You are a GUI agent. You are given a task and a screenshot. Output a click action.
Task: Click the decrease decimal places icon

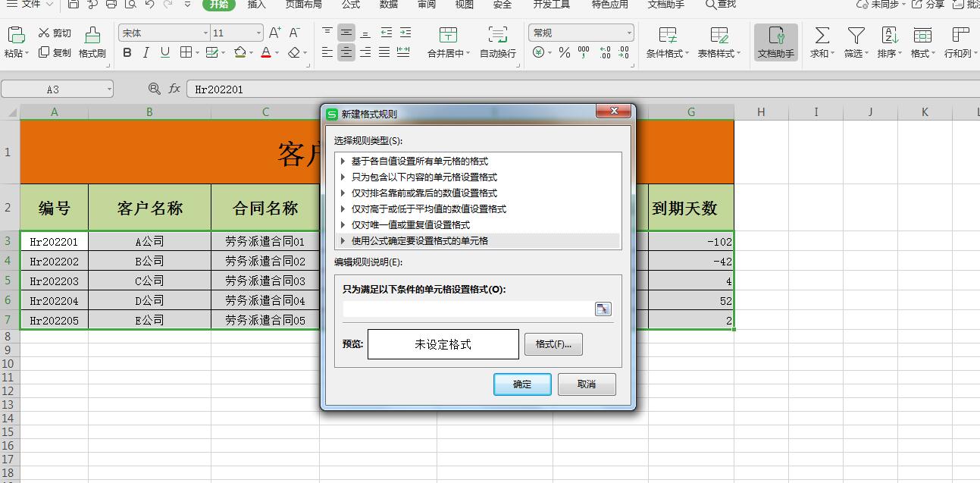tap(623, 52)
